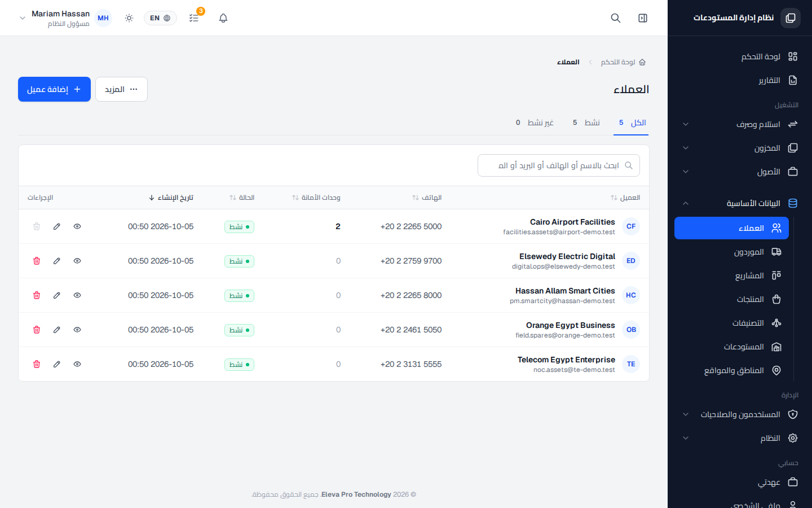Screen dimensions: 812x508
Task: Delete Hassan Allam Smart Cities customer
Action: (x=37, y=295)
